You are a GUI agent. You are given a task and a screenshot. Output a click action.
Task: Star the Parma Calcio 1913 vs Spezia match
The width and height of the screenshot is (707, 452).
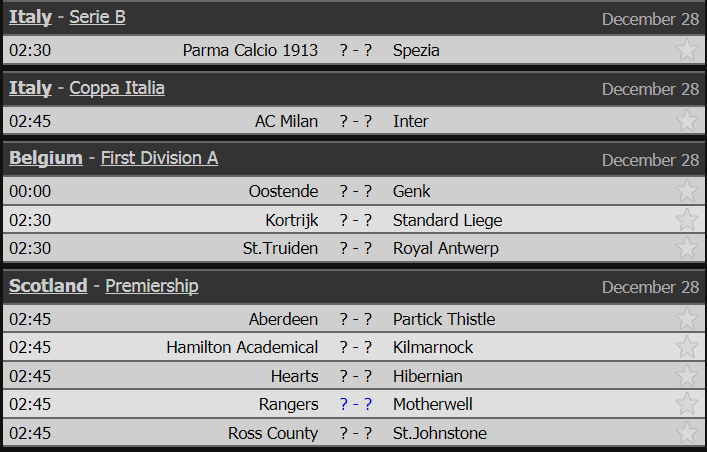pos(687,50)
